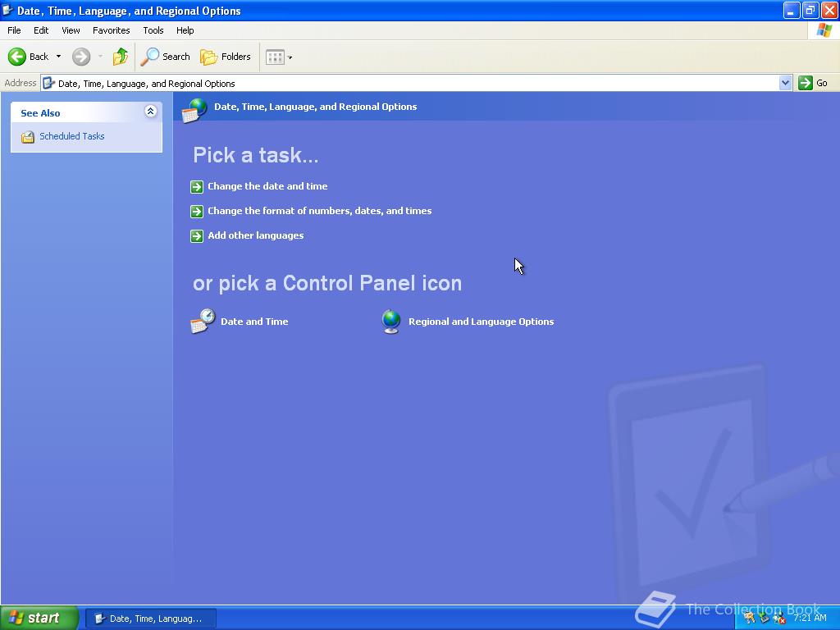Go up one folder level icon
840x630 pixels.
(121, 57)
